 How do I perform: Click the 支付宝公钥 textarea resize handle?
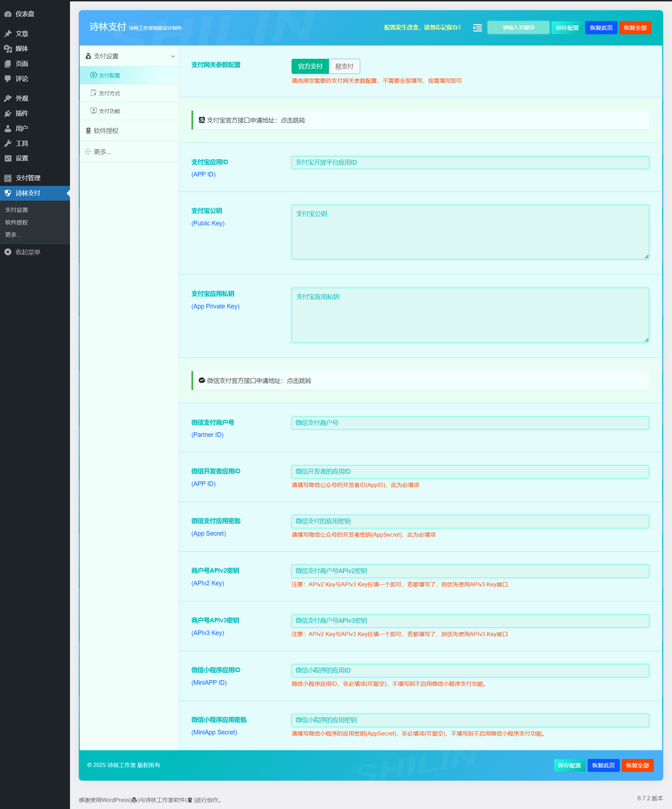646,257
